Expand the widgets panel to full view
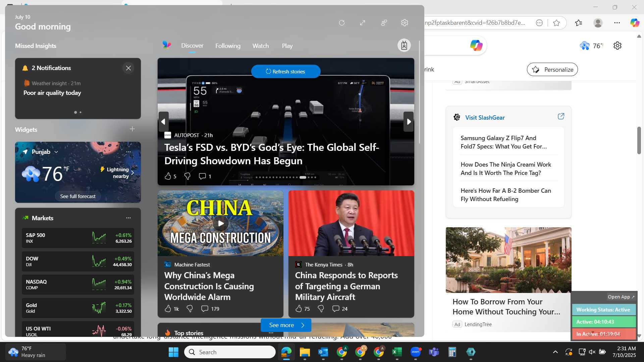Image resolution: width=644 pixels, height=362 pixels. (x=363, y=23)
